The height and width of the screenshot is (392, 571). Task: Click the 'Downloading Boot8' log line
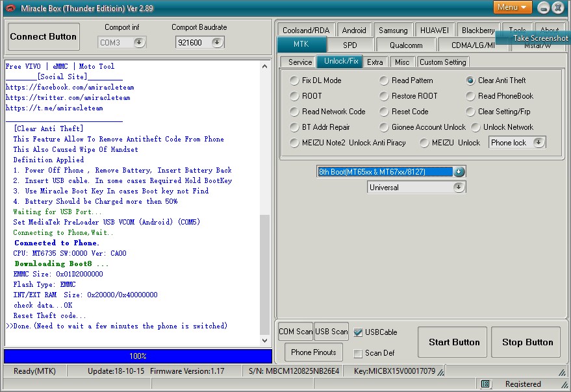(61, 264)
